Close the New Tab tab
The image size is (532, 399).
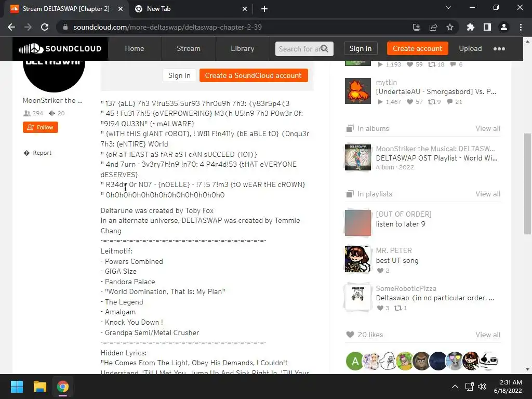click(x=245, y=9)
